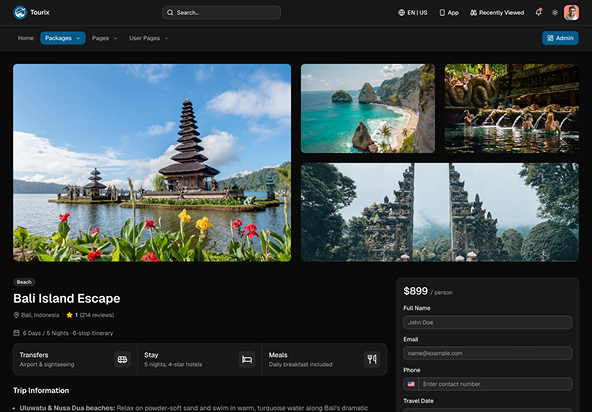Click the Stay bed icon

point(247,359)
